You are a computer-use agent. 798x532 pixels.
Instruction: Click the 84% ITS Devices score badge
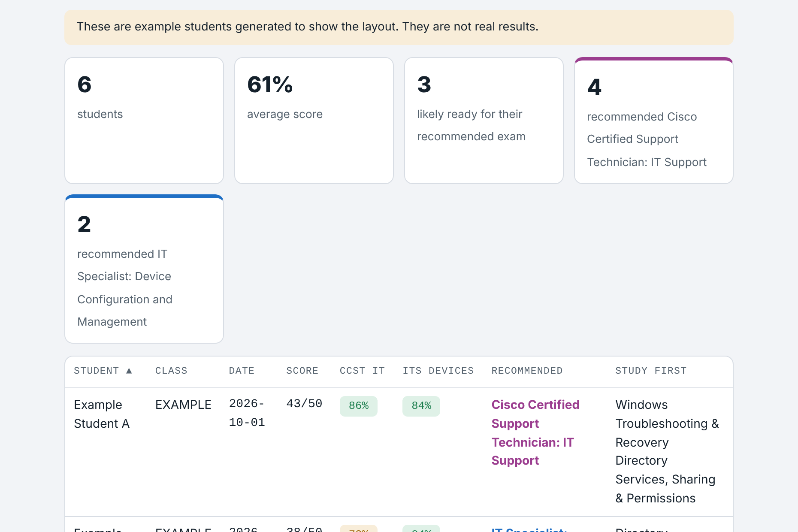pyautogui.click(x=421, y=406)
